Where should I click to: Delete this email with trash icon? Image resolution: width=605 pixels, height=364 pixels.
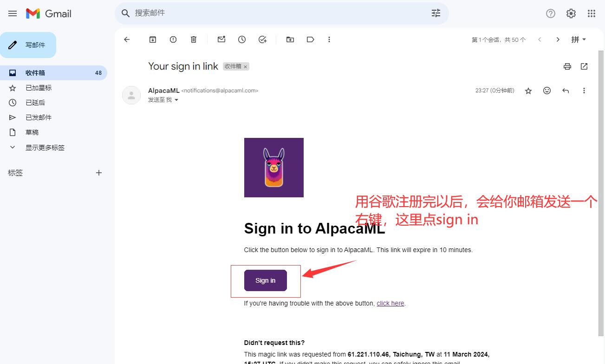tap(194, 39)
